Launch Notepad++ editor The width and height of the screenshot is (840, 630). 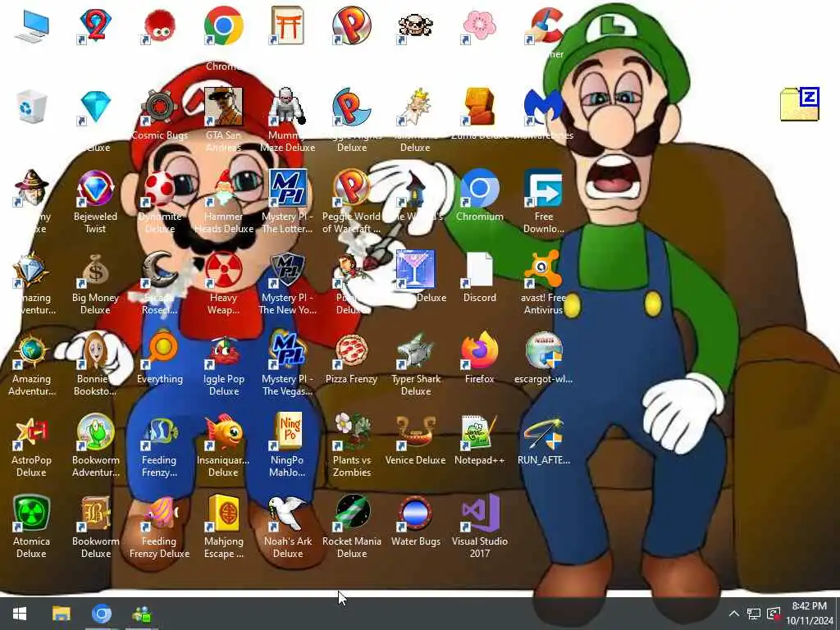click(479, 432)
